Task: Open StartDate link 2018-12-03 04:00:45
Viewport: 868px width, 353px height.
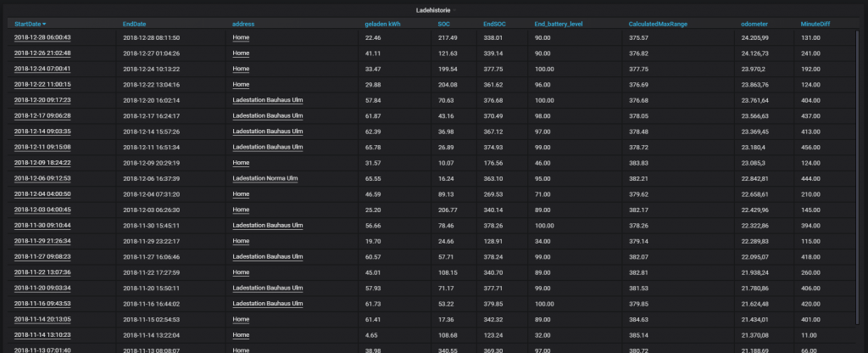Action: (42, 210)
